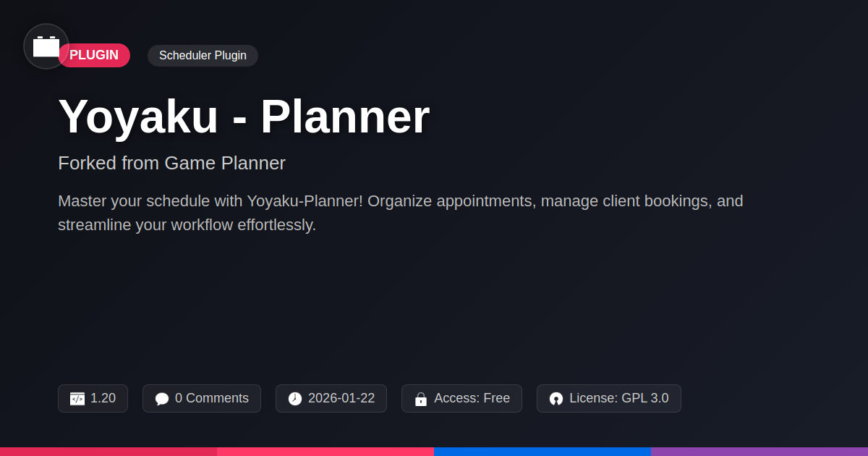The width and height of the screenshot is (868, 456).
Task: Select the red PLUGIN badge
Action: click(x=94, y=55)
